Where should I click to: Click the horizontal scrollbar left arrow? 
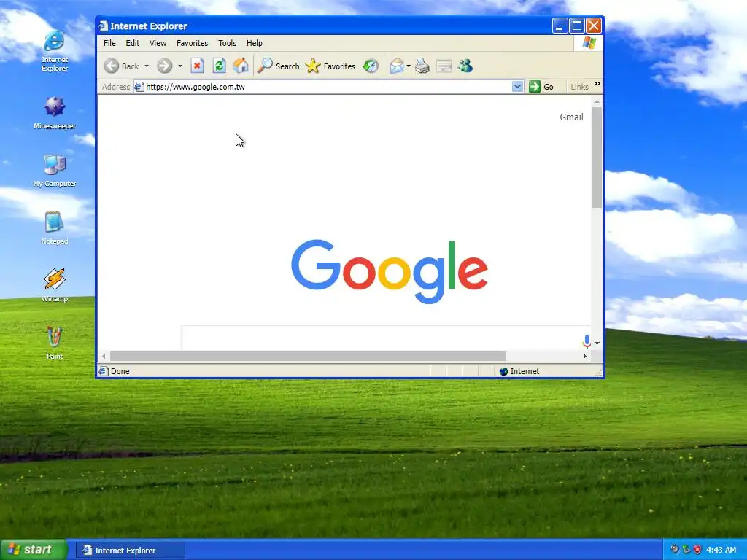[x=104, y=356]
